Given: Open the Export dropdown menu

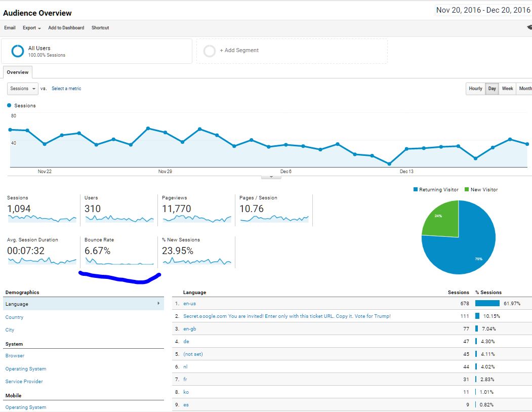Looking at the screenshot, I should (31, 28).
